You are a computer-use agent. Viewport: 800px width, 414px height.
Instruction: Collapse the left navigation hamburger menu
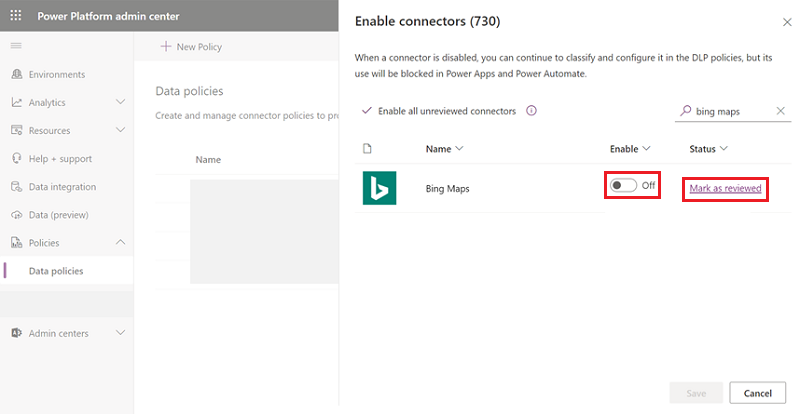pyautogui.click(x=15, y=46)
